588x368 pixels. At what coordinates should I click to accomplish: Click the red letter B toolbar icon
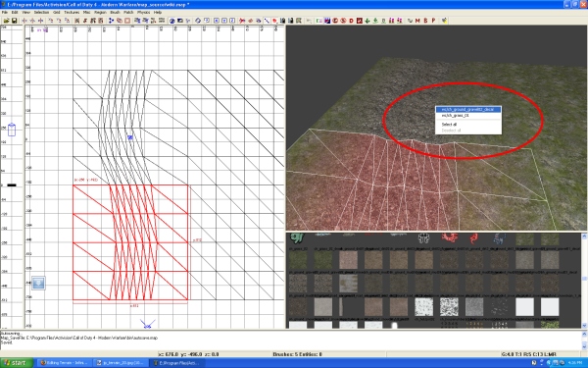tap(425, 21)
